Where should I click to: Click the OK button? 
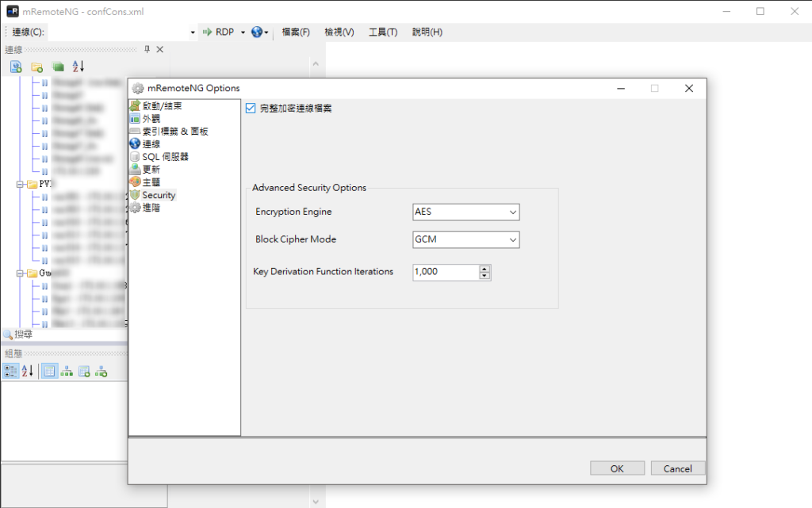pyautogui.click(x=617, y=468)
